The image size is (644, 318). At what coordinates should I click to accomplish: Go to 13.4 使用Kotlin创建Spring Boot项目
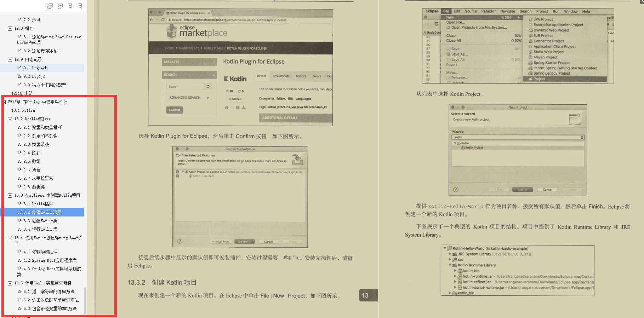[x=48, y=241]
